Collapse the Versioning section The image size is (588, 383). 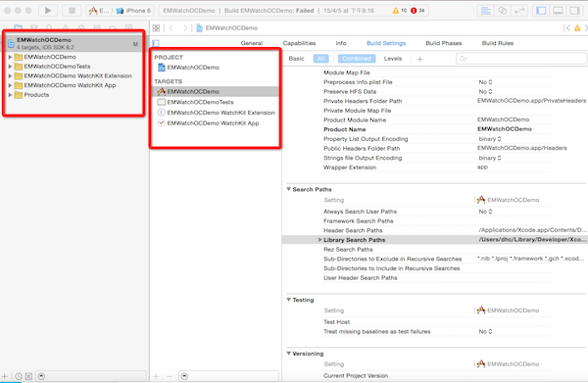point(289,354)
